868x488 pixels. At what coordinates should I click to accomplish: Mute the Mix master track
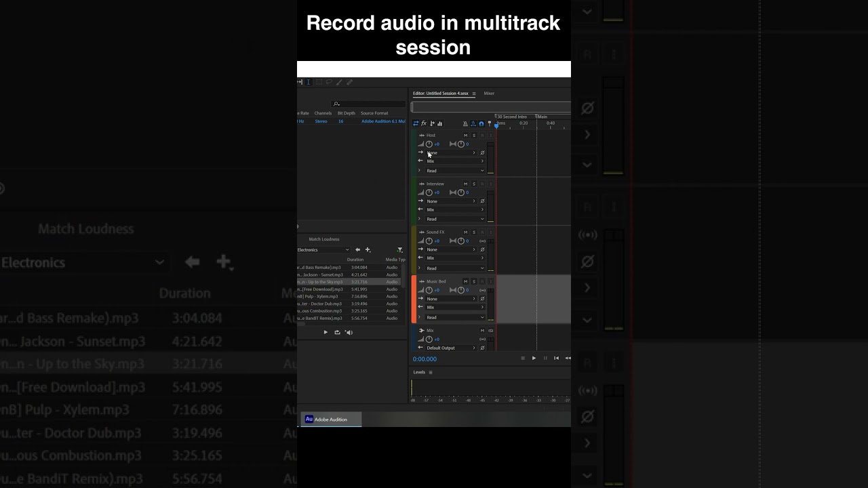pos(482,331)
